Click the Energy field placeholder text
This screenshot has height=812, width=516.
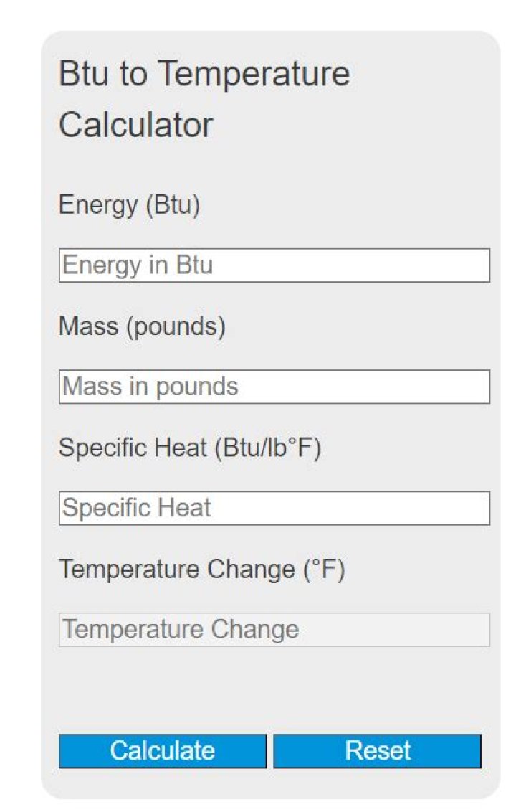click(x=122, y=265)
